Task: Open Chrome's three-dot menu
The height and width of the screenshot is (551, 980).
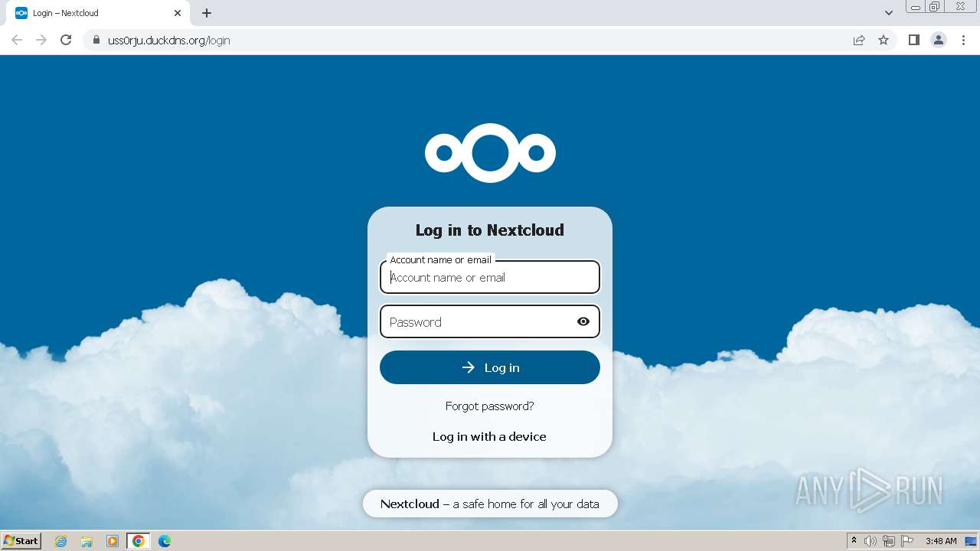Action: 964,40
